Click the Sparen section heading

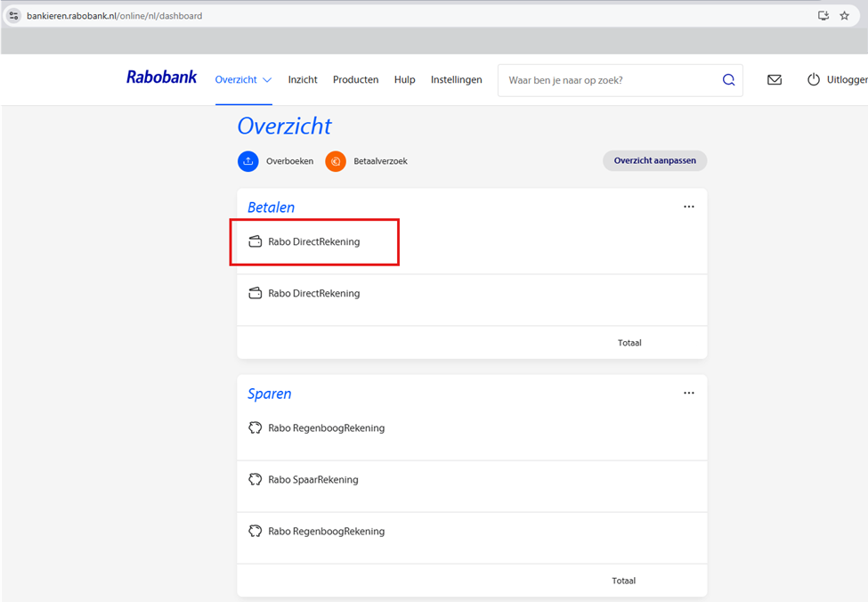(269, 394)
